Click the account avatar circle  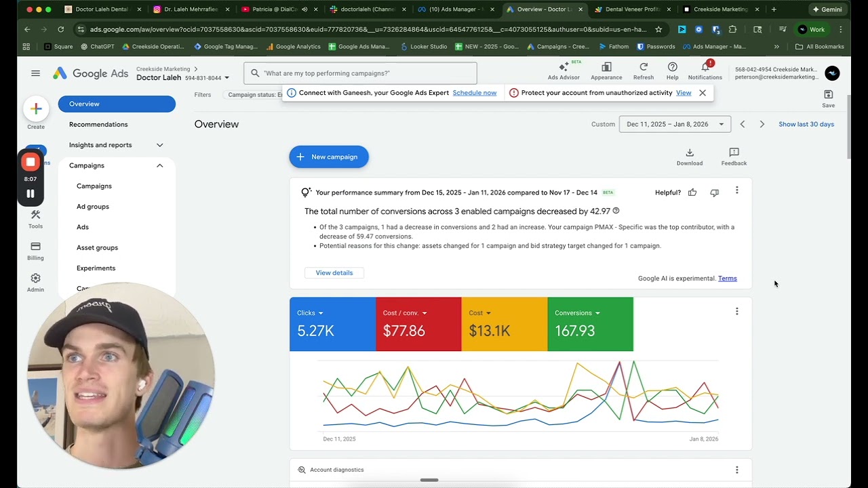pos(832,73)
